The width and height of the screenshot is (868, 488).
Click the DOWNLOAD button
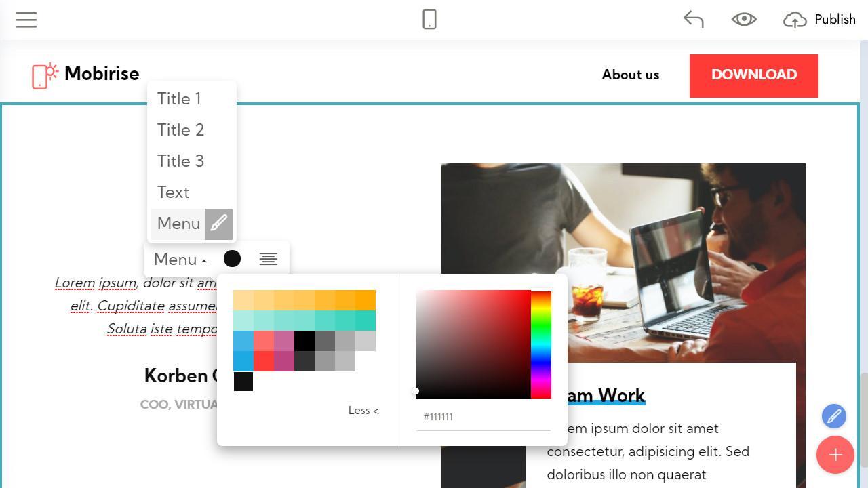click(x=754, y=75)
